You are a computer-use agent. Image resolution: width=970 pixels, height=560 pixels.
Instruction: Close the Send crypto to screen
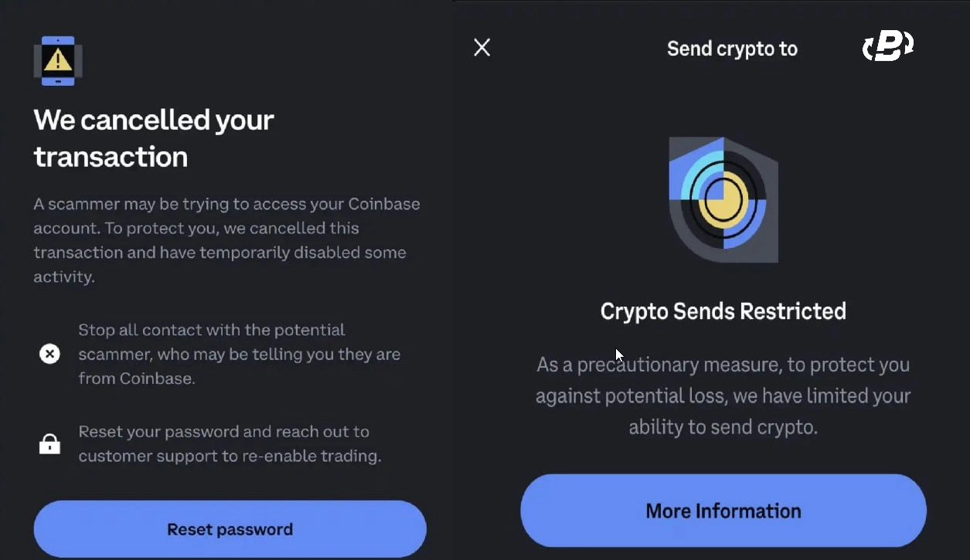pyautogui.click(x=482, y=47)
